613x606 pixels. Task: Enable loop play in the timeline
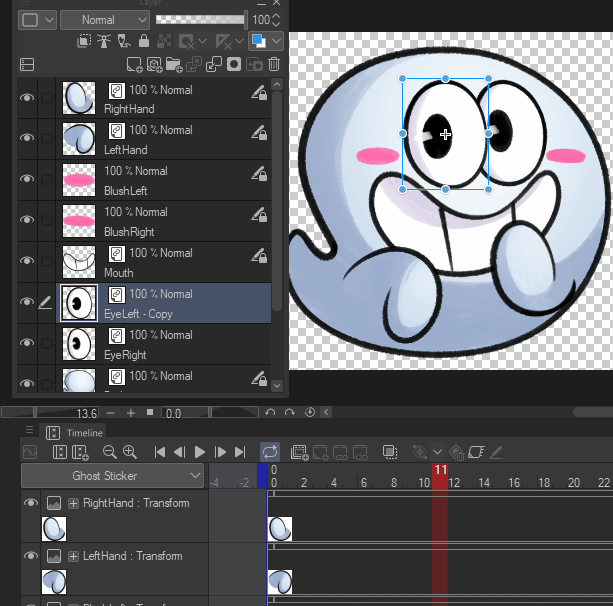270,452
